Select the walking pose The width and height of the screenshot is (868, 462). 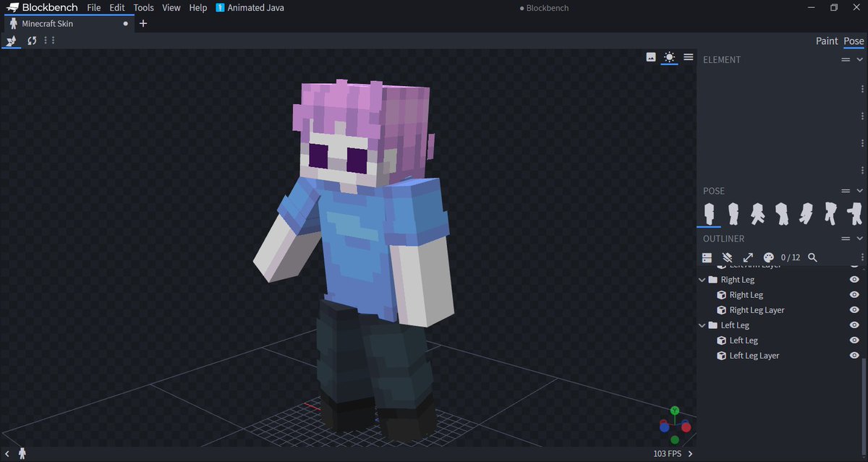(757, 213)
